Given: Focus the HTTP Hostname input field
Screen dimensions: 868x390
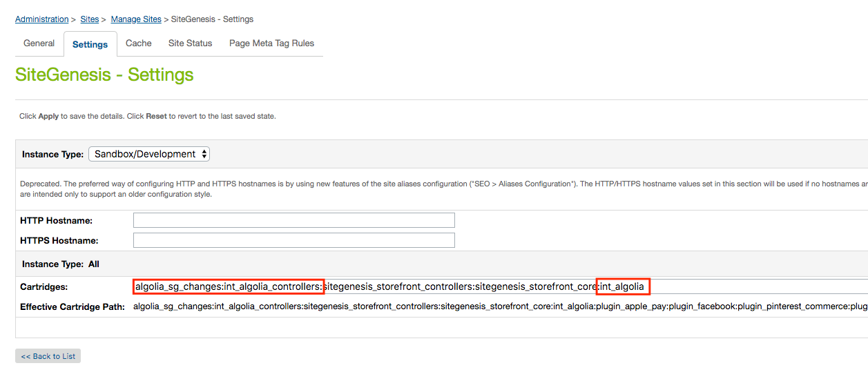Looking at the screenshot, I should point(294,220).
